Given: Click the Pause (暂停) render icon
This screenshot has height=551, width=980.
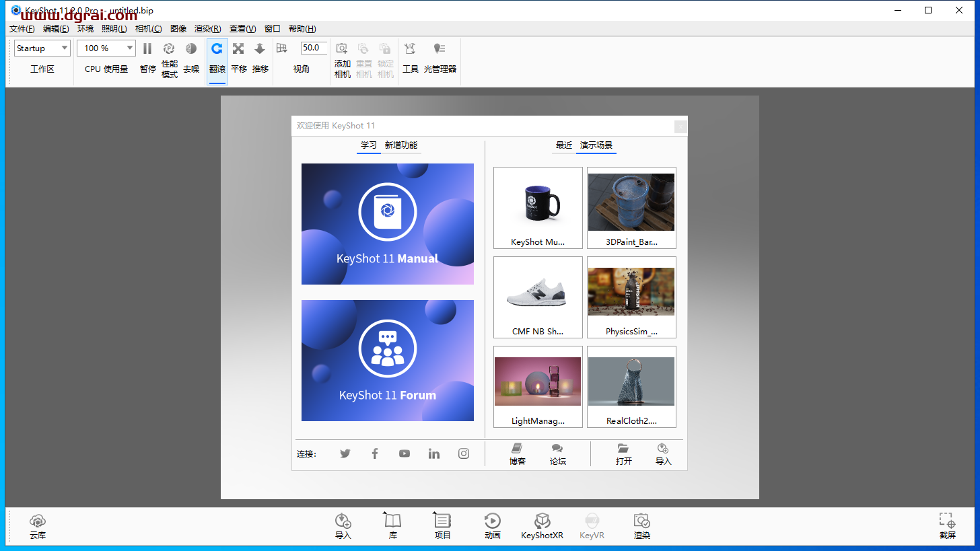Looking at the screenshot, I should [147, 49].
